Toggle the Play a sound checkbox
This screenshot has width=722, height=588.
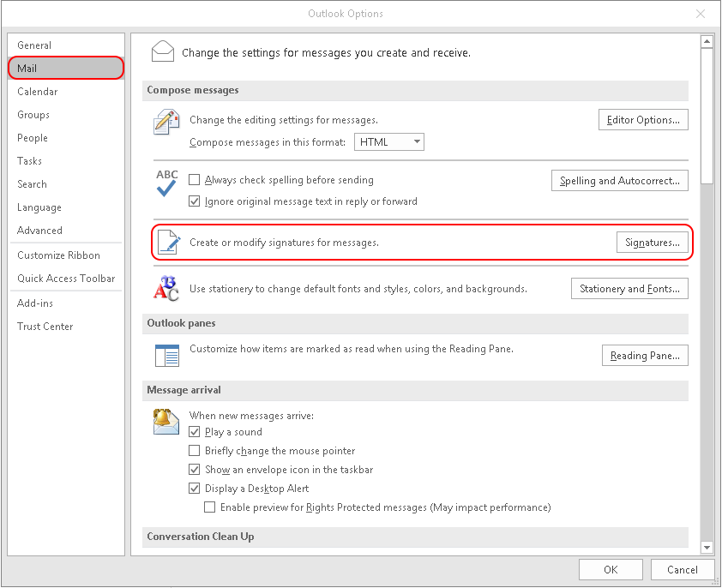coord(195,432)
